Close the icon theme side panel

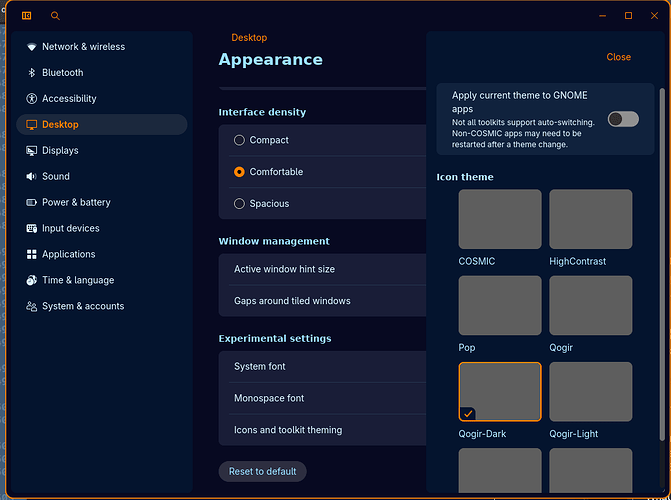pyautogui.click(x=618, y=57)
